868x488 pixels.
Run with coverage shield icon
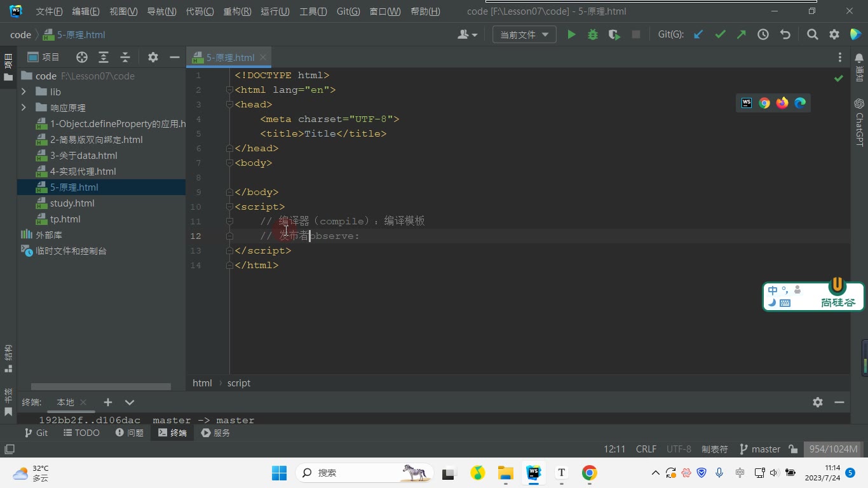click(x=614, y=35)
